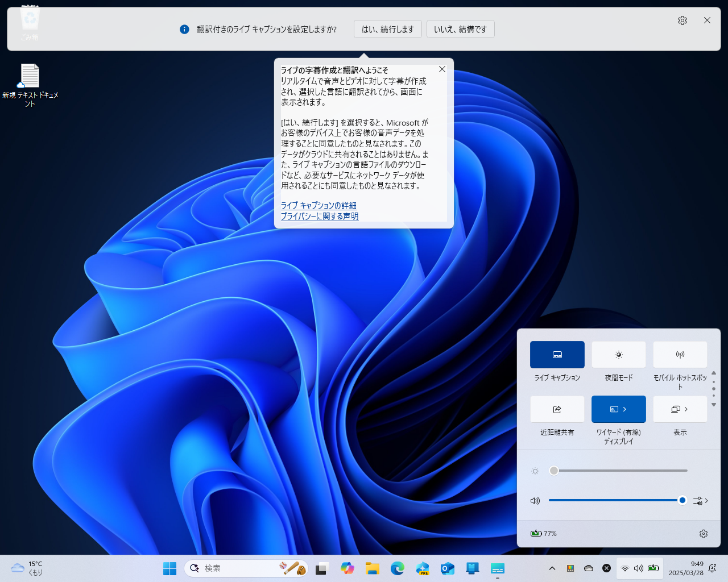The height and width of the screenshot is (582, 728).
Task: Enable 夜間モード night light tile
Action: [618, 355]
